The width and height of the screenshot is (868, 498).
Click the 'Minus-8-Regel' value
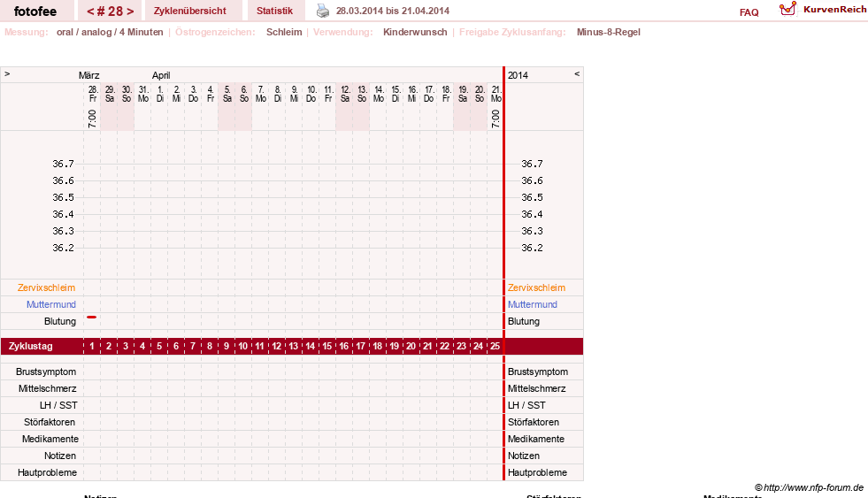[x=609, y=32]
